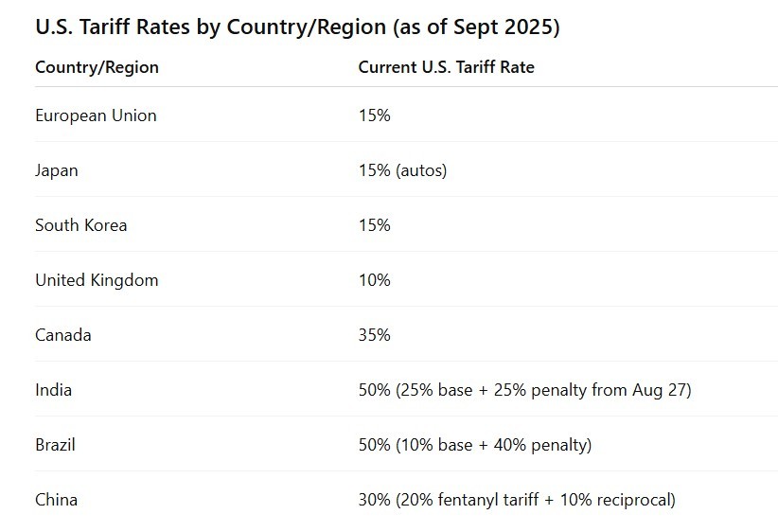Select the Current U.S. Tariff Rate header
The image size is (778, 532).
pyautogui.click(x=446, y=67)
